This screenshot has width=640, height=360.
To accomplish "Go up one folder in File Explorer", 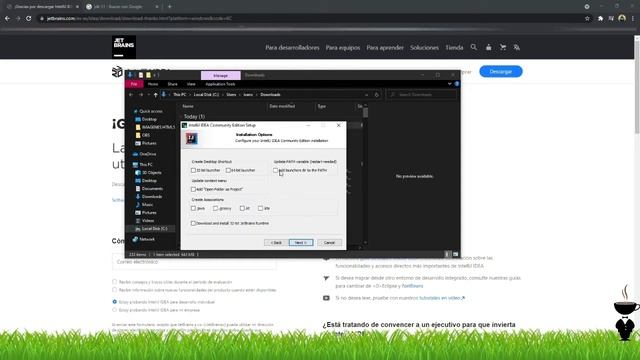I will pyautogui.click(x=156, y=95).
